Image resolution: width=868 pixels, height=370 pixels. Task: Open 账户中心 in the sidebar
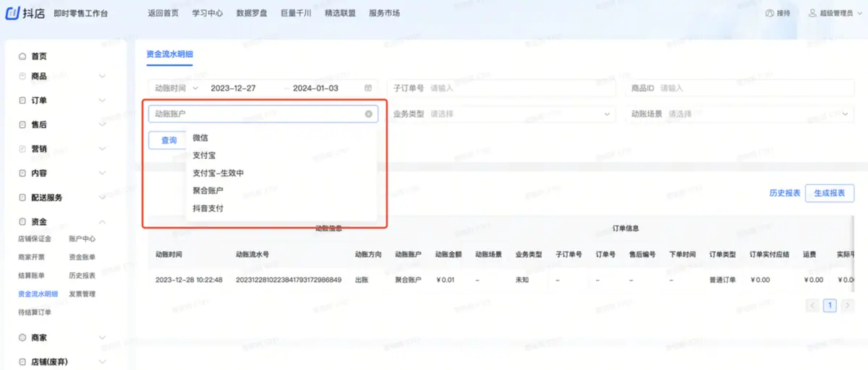pos(82,238)
